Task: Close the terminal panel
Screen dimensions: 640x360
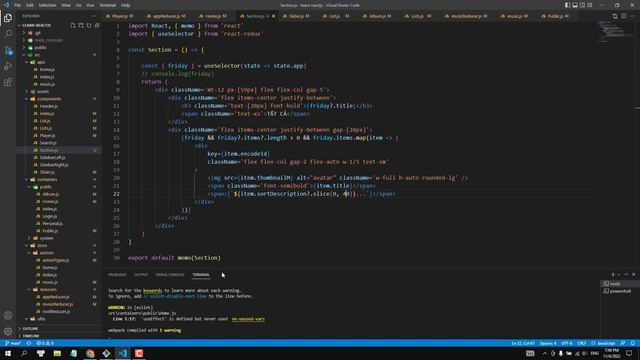Action: pyautogui.click(x=633, y=275)
